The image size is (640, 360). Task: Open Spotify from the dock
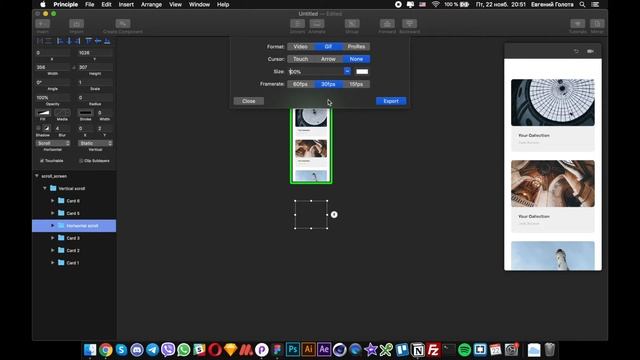(x=464, y=350)
